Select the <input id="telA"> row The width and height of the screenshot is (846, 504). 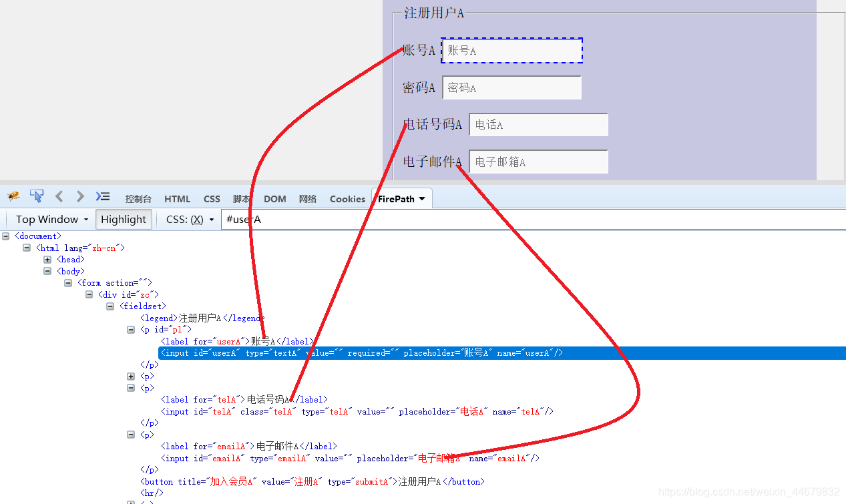357,412
